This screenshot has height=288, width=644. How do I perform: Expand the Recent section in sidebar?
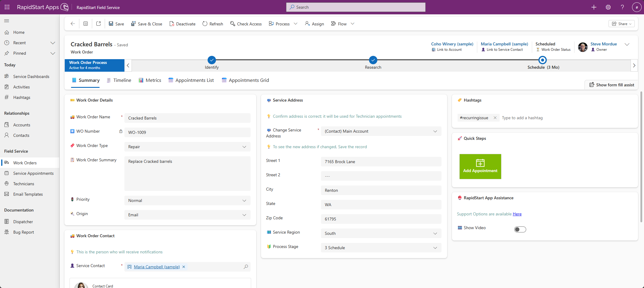[x=53, y=43]
